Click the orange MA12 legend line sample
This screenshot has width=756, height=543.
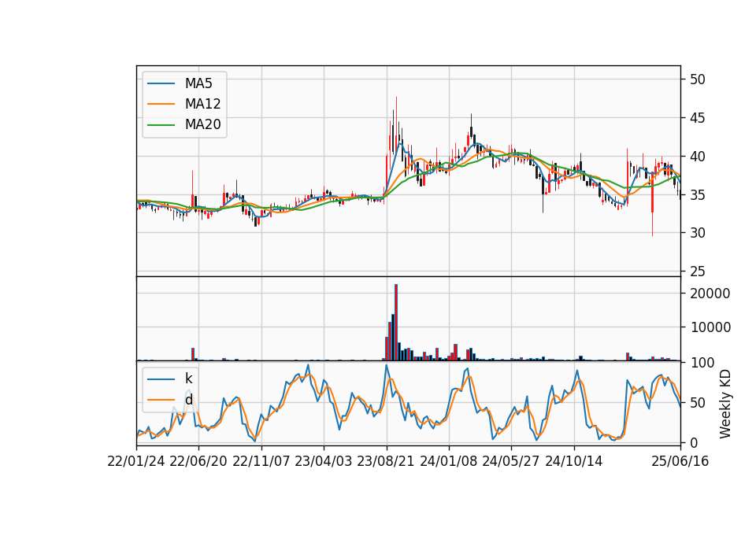[161, 104]
